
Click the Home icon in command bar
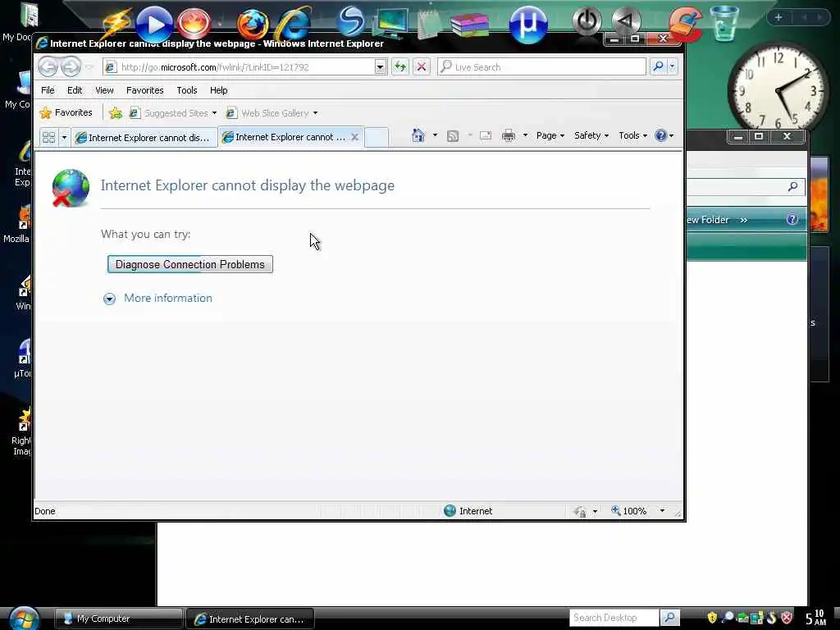(418, 135)
